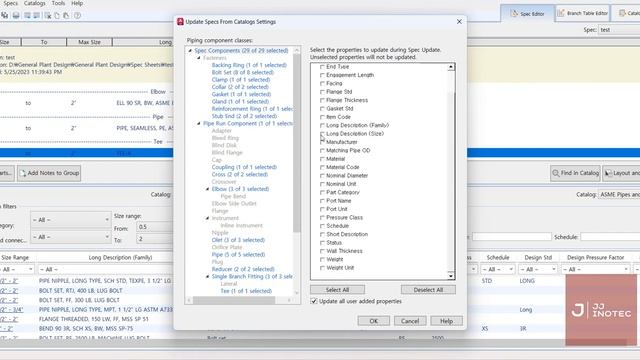640x360 pixels.
Task: Collapse the Spec Components tree node
Action: (190, 51)
